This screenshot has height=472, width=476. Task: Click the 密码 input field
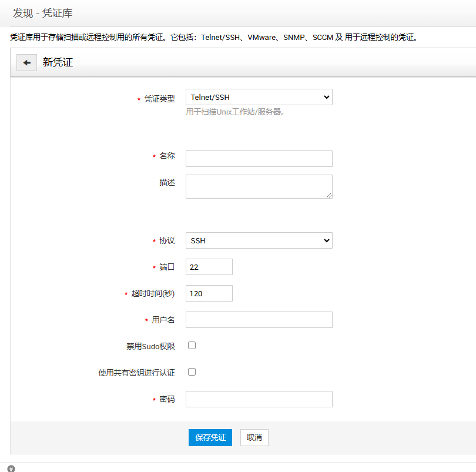point(259,399)
